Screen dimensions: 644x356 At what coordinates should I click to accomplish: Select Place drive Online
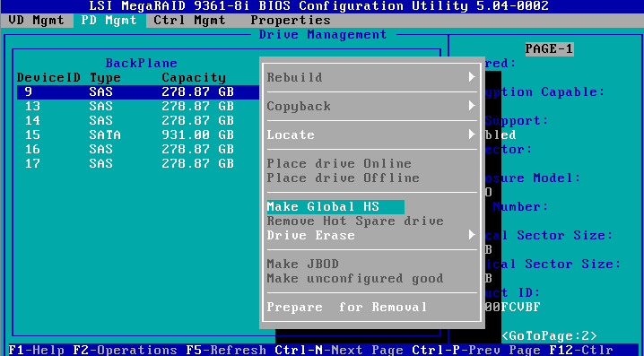339,163
